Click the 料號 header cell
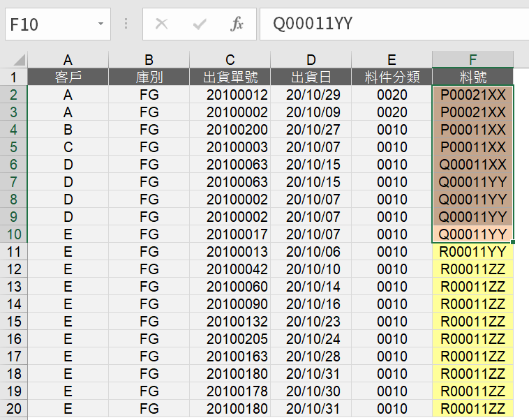Image resolution: width=529 pixels, height=420 pixels. click(472, 77)
